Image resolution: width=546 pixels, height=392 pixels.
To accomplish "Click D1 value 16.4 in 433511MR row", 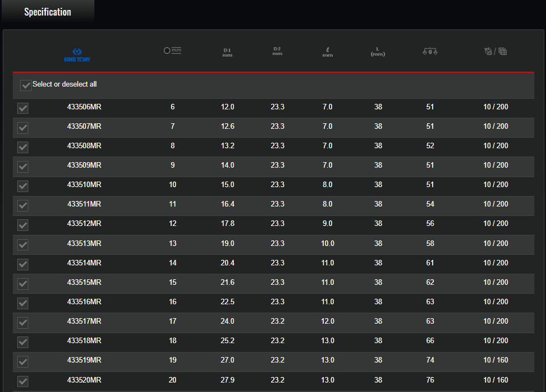I will [x=227, y=204].
